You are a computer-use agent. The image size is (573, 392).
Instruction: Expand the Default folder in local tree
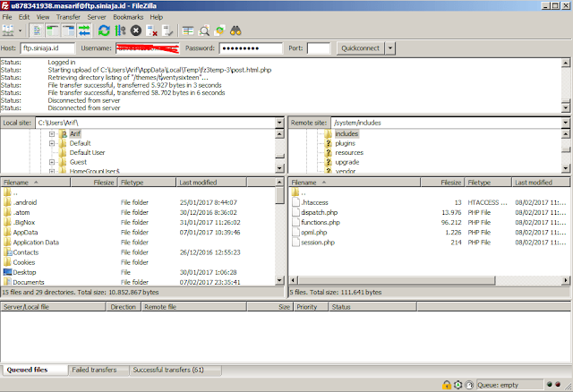click(x=52, y=143)
